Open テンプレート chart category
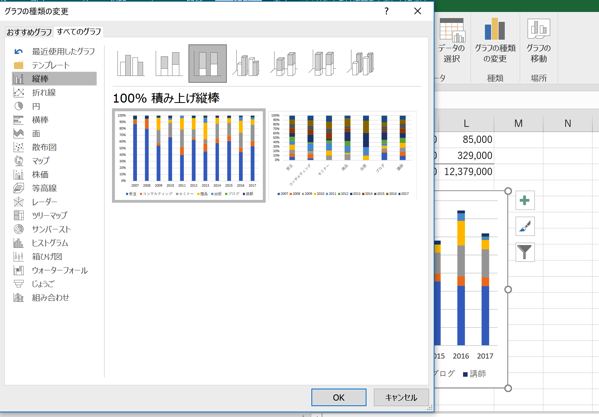This screenshot has height=417, width=599. click(x=54, y=65)
